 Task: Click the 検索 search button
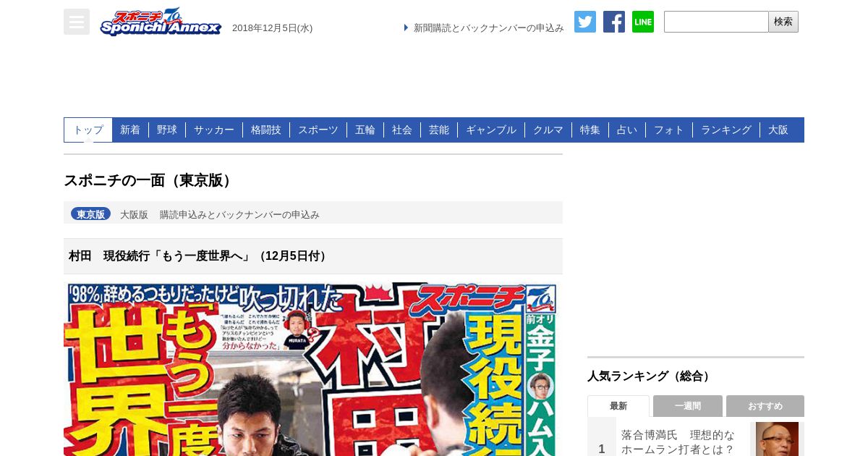783,22
